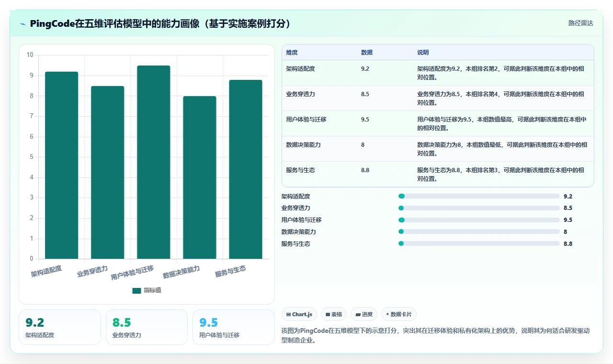
Task: Click the 业务穿透力 progress bar
Action: point(479,208)
